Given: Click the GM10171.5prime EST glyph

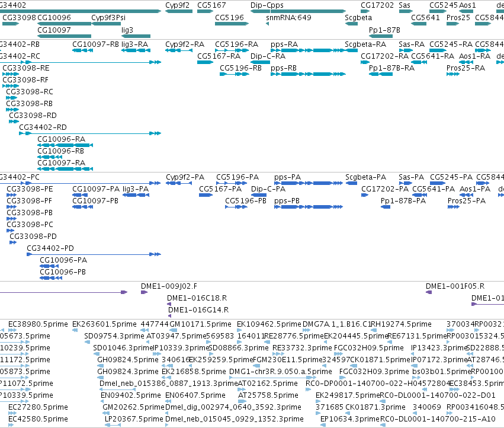Looking at the screenshot, I should (x=173, y=331).
